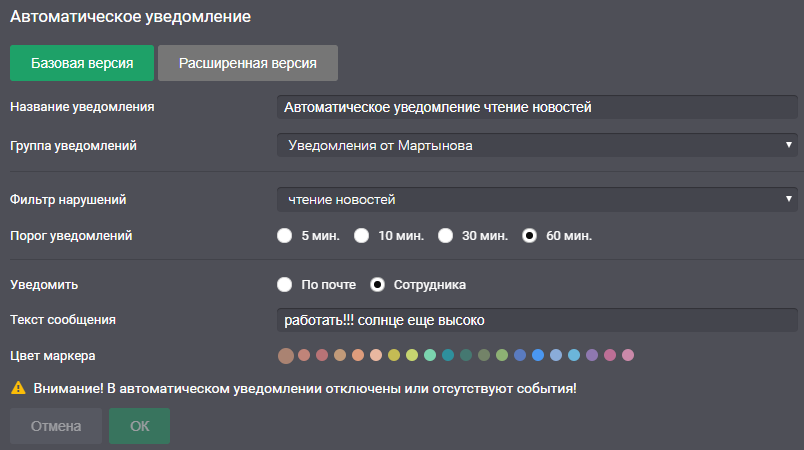The width and height of the screenshot is (804, 450).
Task: Switch to Базовая версия tab
Action: 82,63
